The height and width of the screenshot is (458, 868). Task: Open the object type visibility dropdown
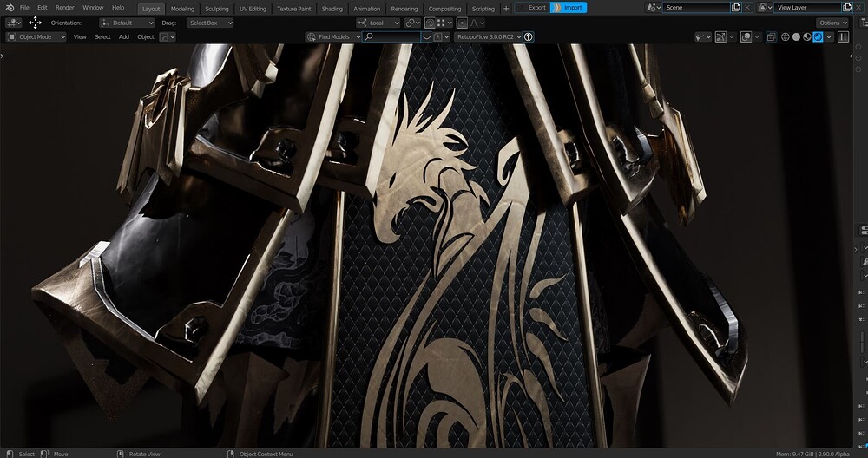click(x=703, y=37)
